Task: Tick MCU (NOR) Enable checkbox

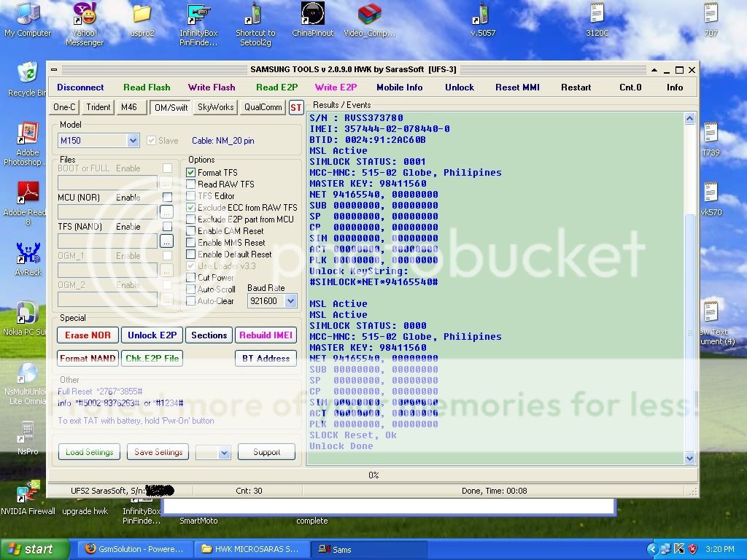Action: [x=167, y=197]
